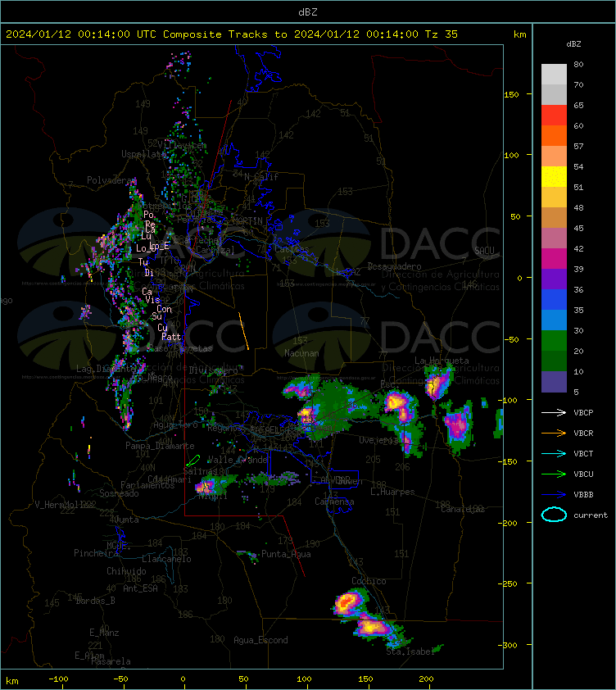
Task: Pick the orange swatch between 60 and 57
Action: point(554,136)
